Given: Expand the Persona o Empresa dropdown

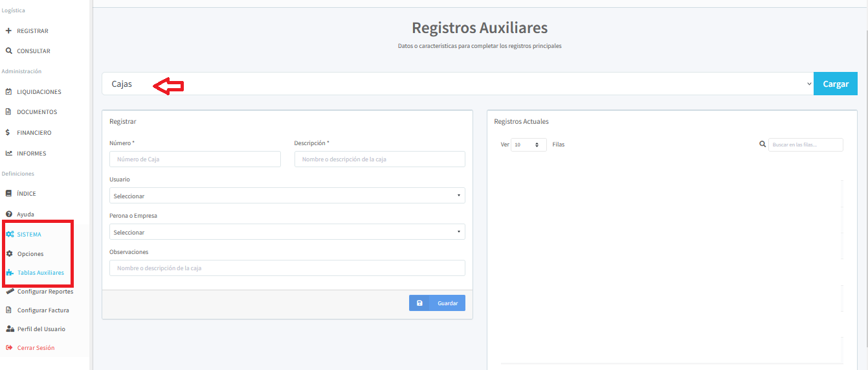Looking at the screenshot, I should pos(287,232).
